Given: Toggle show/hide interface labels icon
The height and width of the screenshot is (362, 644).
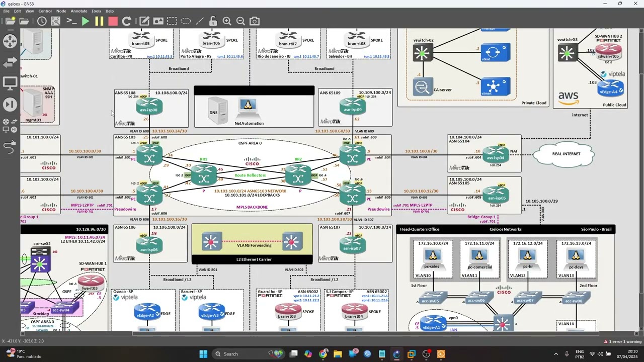Looking at the screenshot, I should (56, 21).
